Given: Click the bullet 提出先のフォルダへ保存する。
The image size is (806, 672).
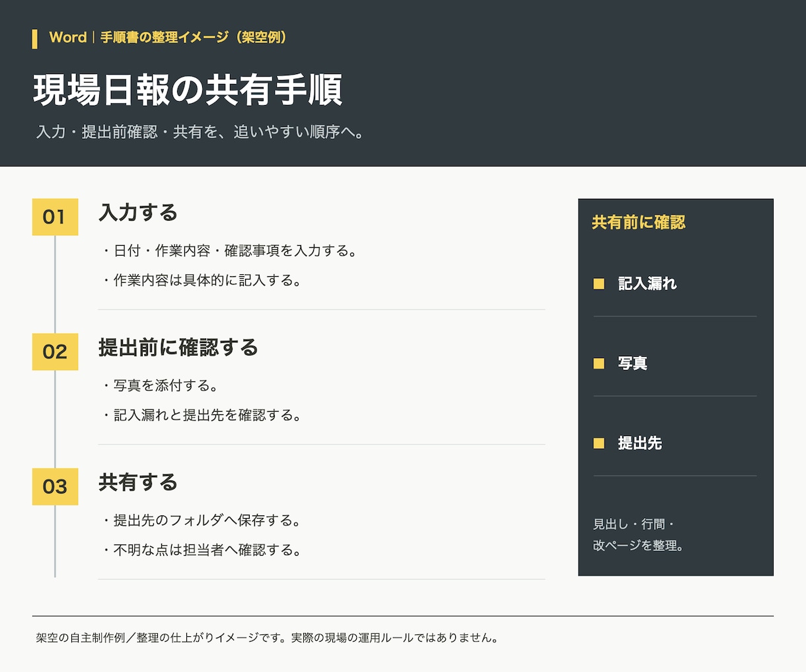Looking at the screenshot, I should click(x=201, y=521).
